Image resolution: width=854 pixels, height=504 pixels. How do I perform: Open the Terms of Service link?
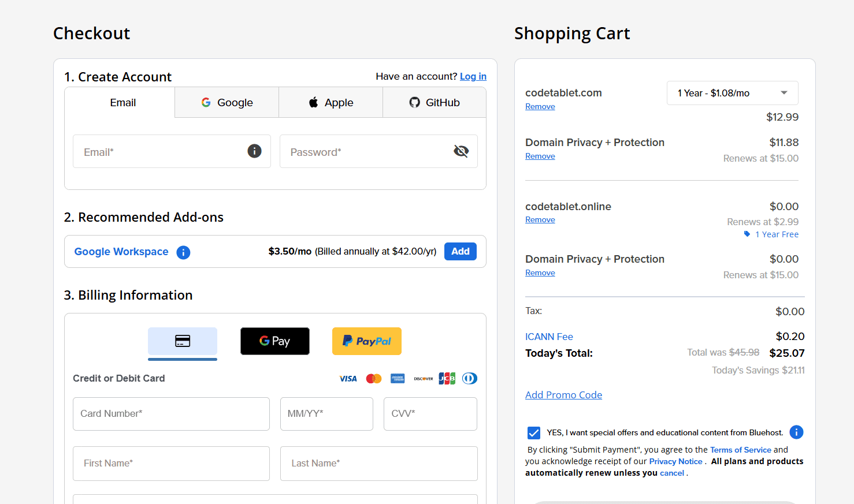[x=741, y=449]
